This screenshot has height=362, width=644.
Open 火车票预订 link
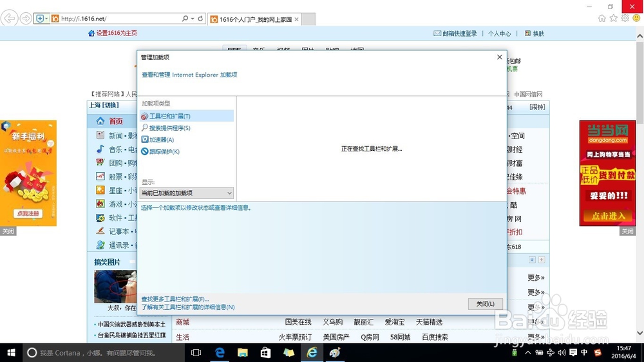pos(295,337)
